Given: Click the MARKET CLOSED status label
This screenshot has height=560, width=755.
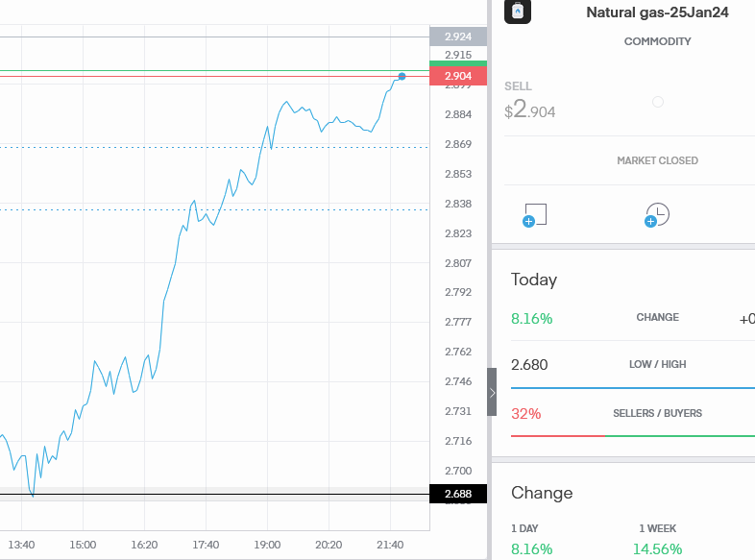Looking at the screenshot, I should click(x=657, y=160).
